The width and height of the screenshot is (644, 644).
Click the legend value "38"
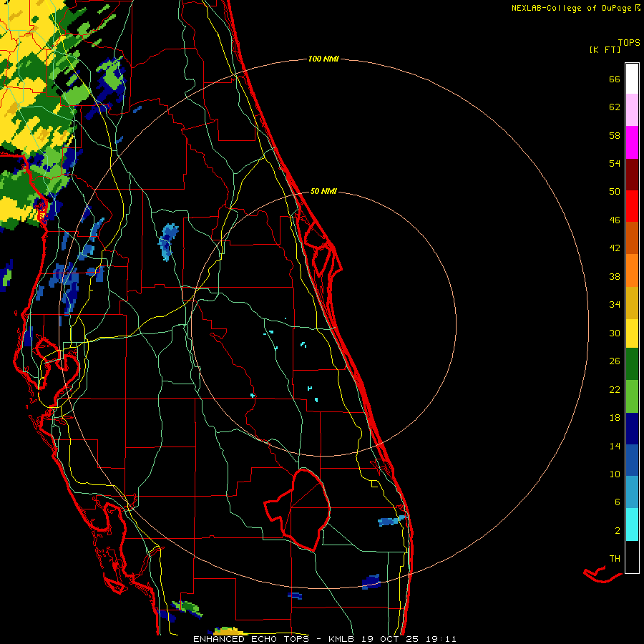click(615, 277)
